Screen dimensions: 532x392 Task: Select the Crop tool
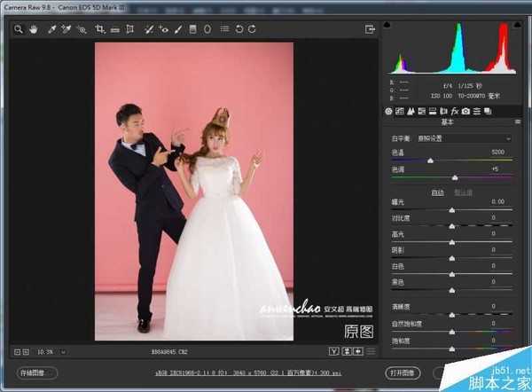(99, 29)
